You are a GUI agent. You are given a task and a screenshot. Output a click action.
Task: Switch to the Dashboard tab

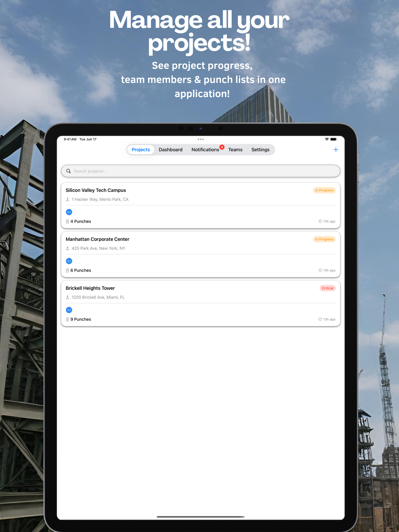[171, 150]
